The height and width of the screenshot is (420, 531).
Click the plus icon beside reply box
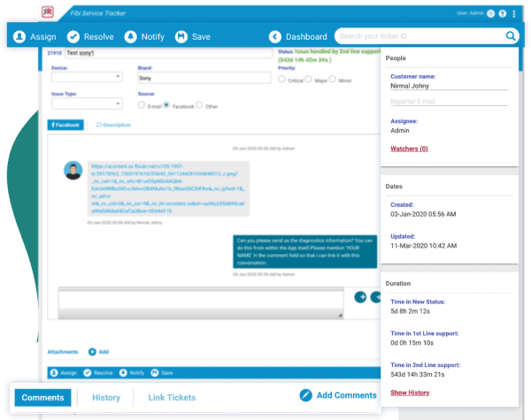pos(360,297)
